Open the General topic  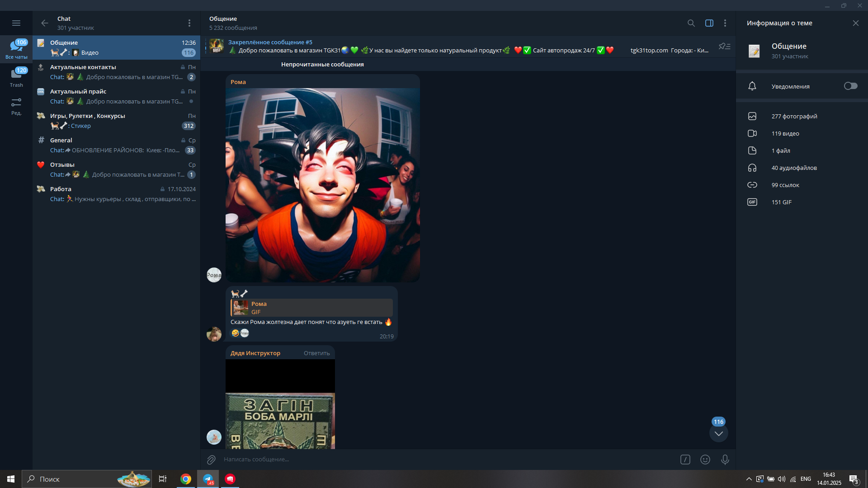tap(117, 145)
